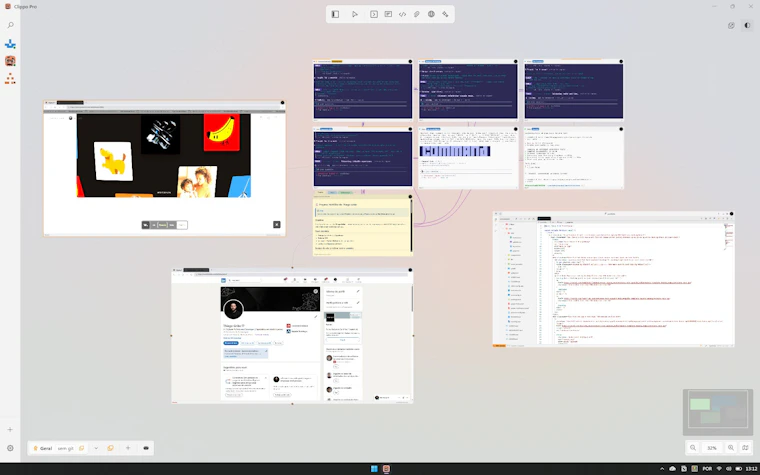Viewport: 760px width, 475px height.
Task: Add a code editor card
Action: pyautogui.click(x=402, y=15)
